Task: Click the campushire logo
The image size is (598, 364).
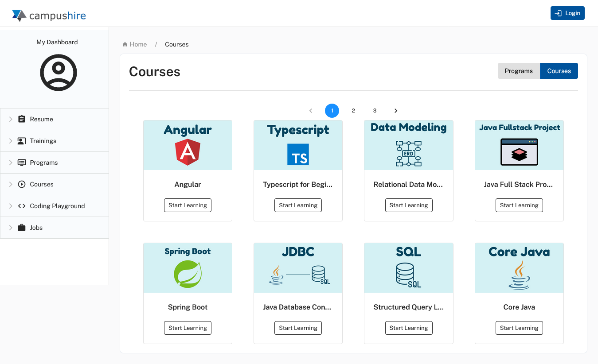Action: click(49, 15)
